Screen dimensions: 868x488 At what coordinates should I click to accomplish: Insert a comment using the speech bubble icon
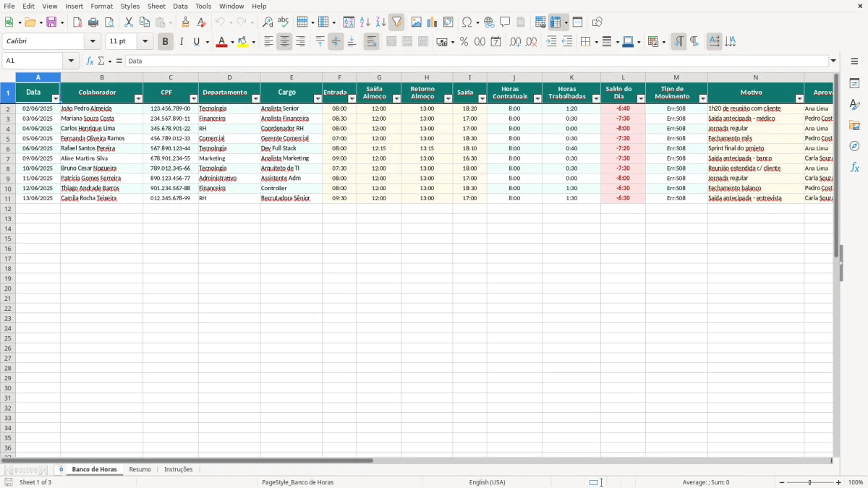506,22
